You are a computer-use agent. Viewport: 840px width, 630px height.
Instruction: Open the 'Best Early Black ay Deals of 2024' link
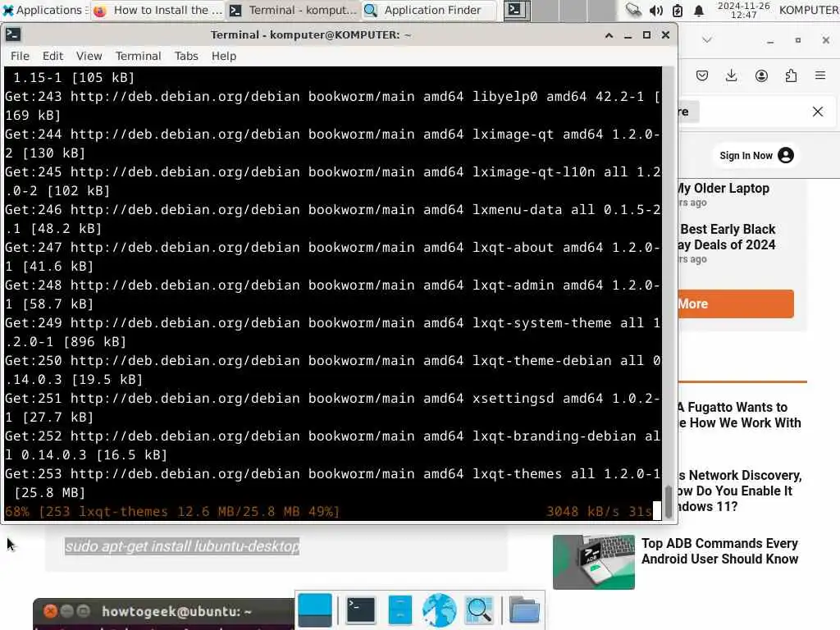pos(728,237)
